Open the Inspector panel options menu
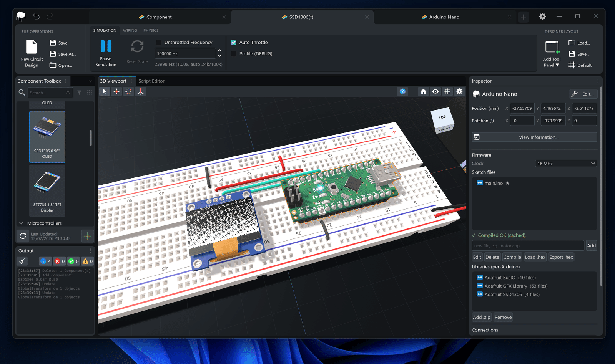615x364 pixels. 598,81
